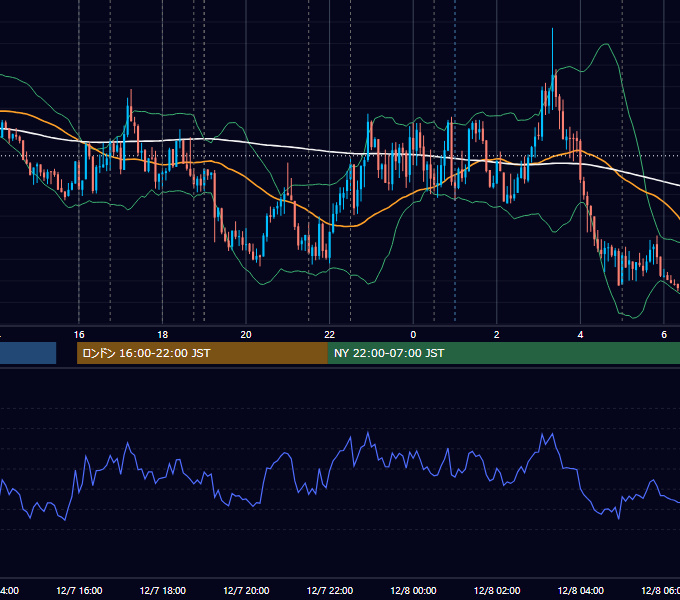Click the 2 hour label on the chart axis

[x=497, y=335]
